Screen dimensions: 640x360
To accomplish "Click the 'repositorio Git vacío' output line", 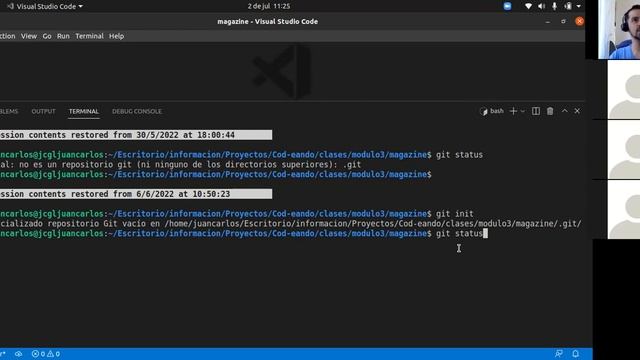I will (x=291, y=224).
